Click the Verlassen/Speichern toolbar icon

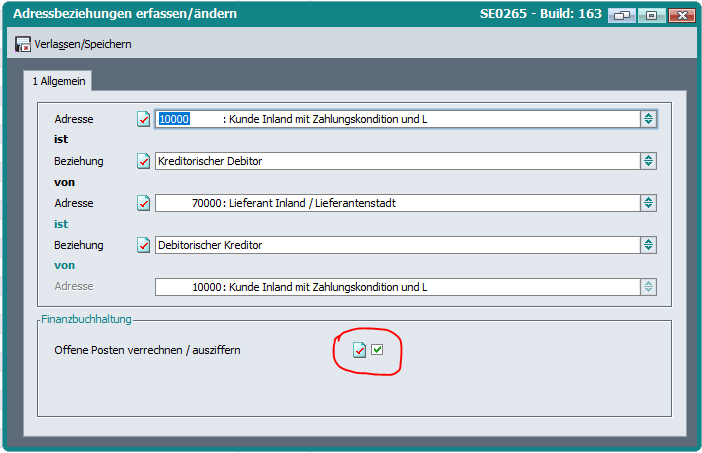click(22, 44)
